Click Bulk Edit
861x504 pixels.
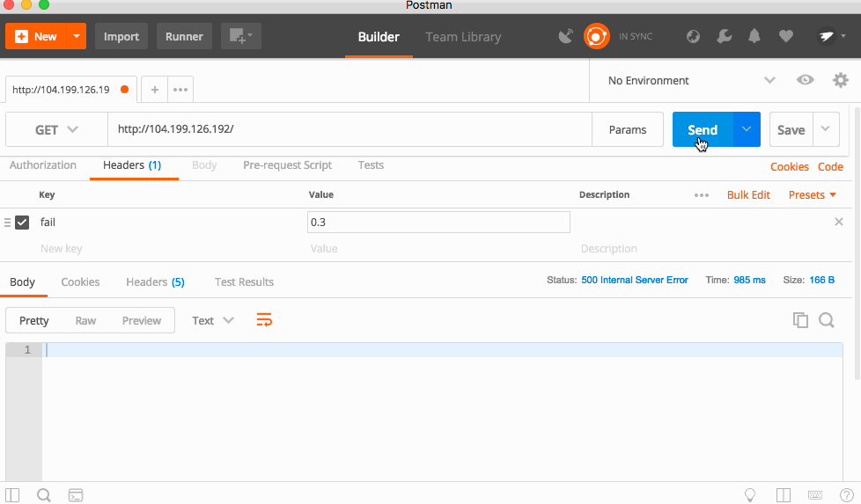[x=748, y=195]
